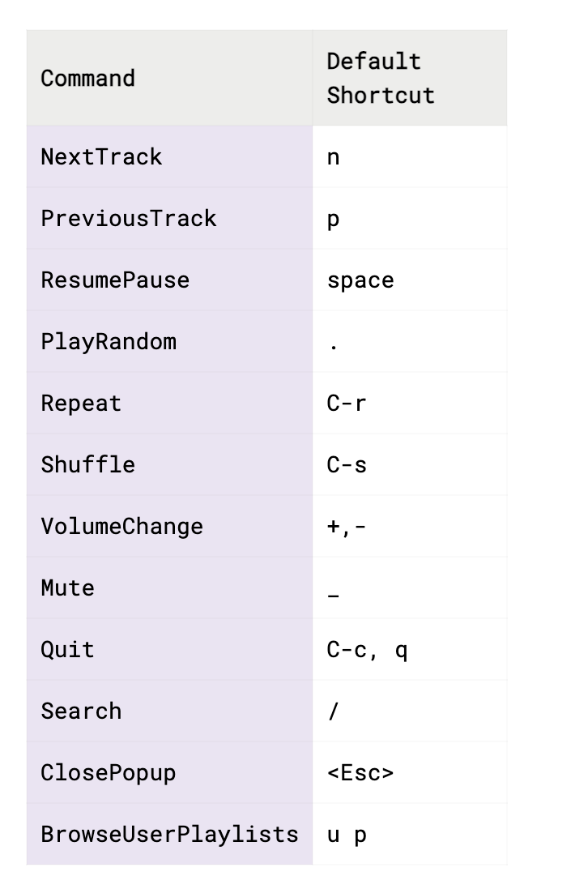
Task: Select the Repeat command cell
Action: pos(169,404)
